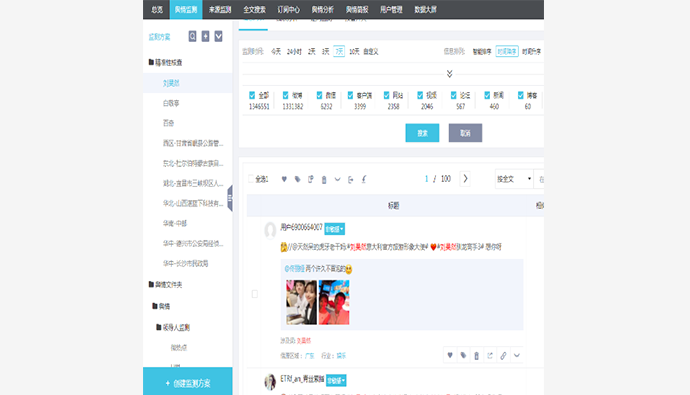This screenshot has width=690, height=395.
Task: Click the link icon on the first post
Action: click(503, 355)
